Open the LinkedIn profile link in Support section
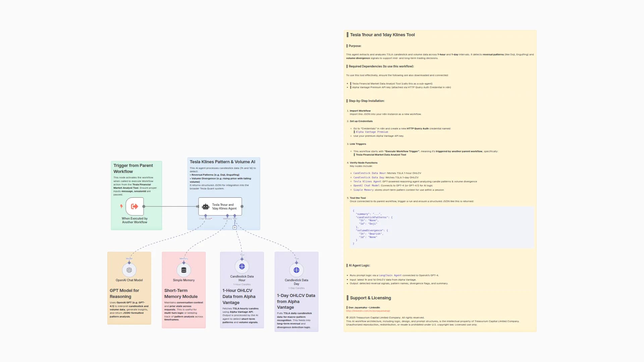 click(368, 311)
